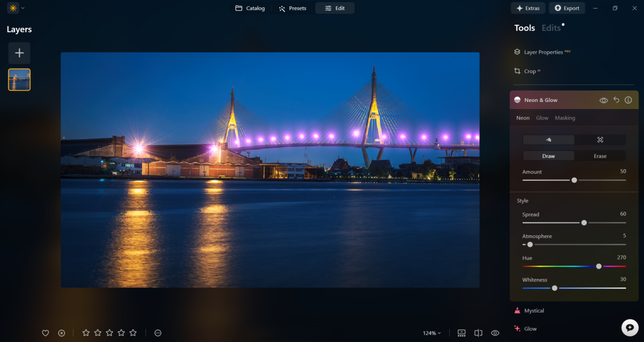This screenshot has width=644, height=342.
Task: Switch drawing back to Draw mode
Action: 548,155
